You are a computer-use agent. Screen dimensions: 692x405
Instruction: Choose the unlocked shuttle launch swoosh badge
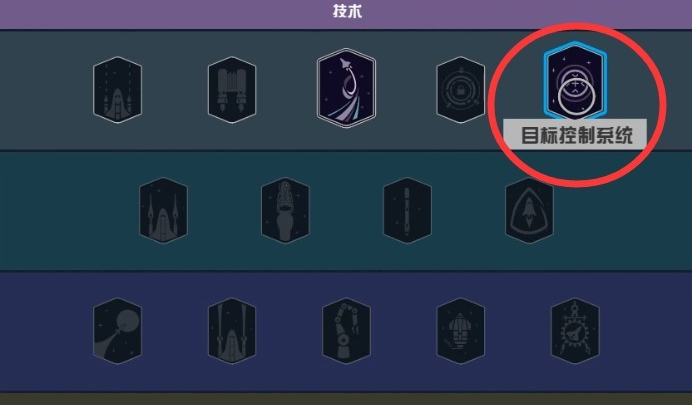pyautogui.click(x=346, y=88)
